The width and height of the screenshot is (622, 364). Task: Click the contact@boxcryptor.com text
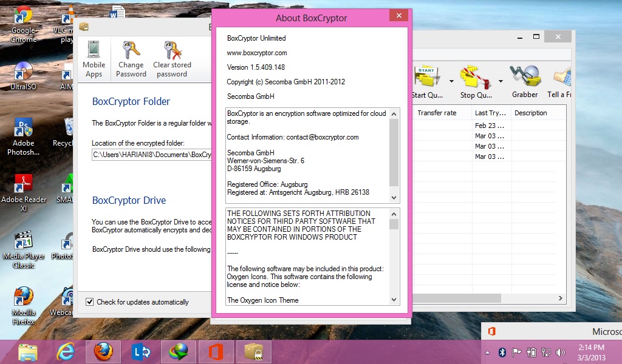coord(323,137)
